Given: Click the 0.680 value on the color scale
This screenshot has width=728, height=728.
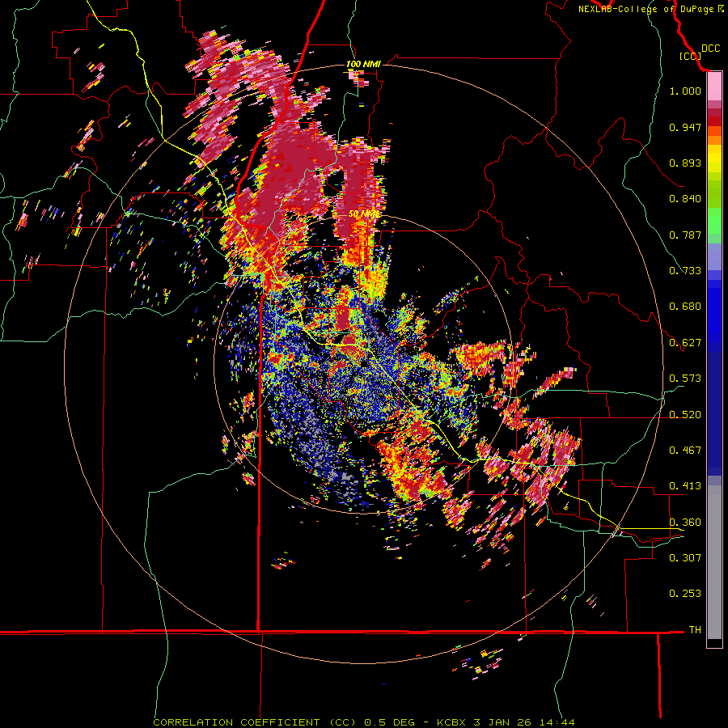Looking at the screenshot, I should click(685, 307).
